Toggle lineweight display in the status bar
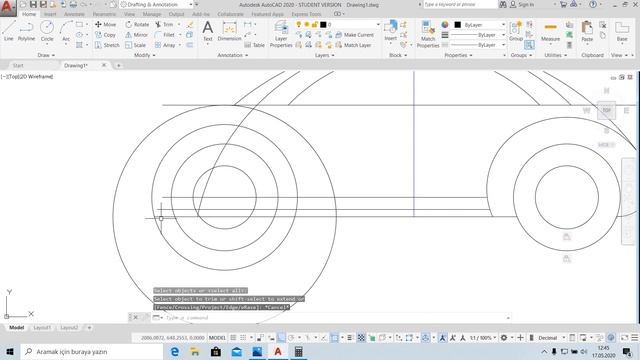This screenshot has width=640, height=360. tap(350, 338)
